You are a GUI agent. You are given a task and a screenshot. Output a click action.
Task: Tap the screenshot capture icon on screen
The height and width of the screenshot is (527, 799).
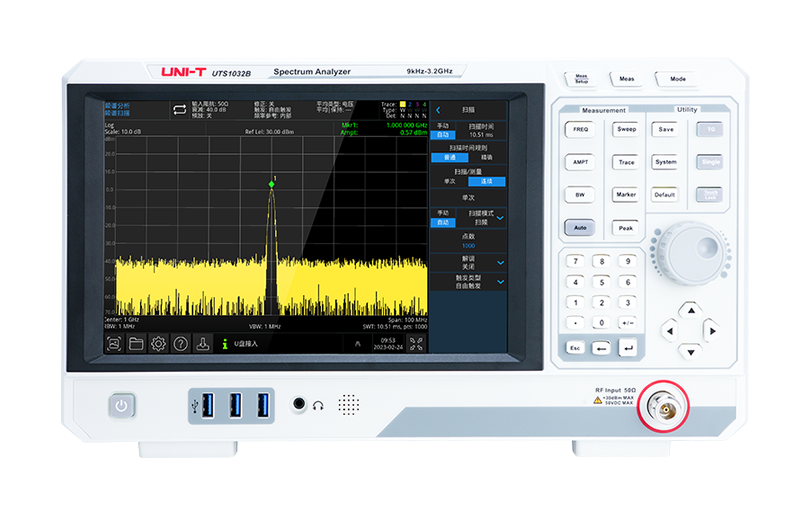click(114, 343)
